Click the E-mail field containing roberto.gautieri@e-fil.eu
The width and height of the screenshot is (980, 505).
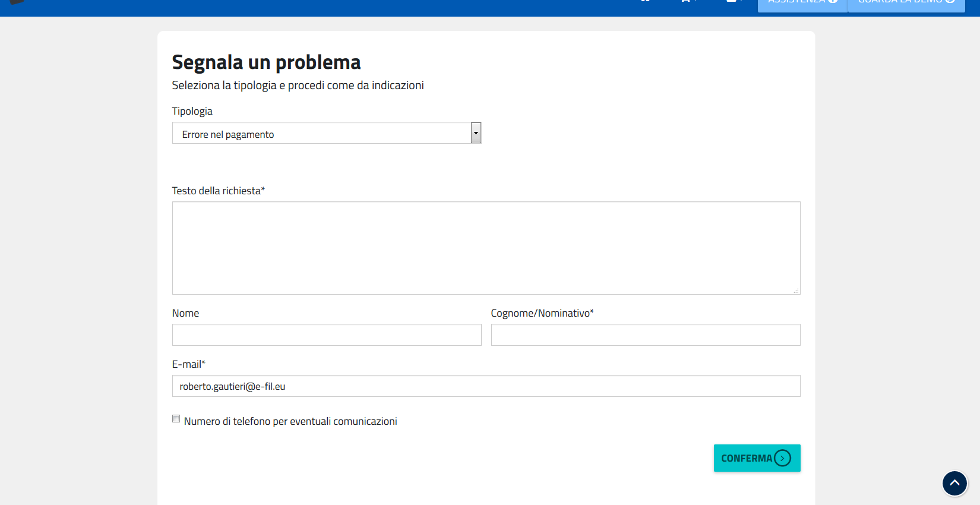pyautogui.click(x=486, y=386)
